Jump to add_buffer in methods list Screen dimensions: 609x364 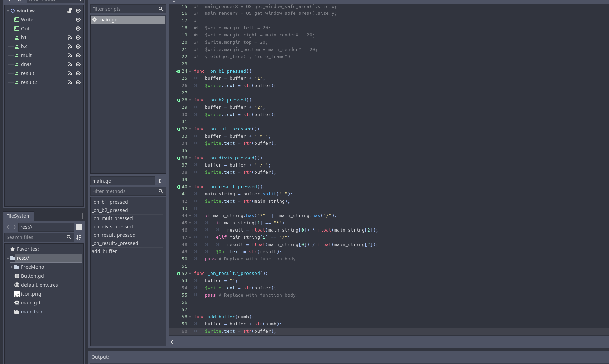104,251
